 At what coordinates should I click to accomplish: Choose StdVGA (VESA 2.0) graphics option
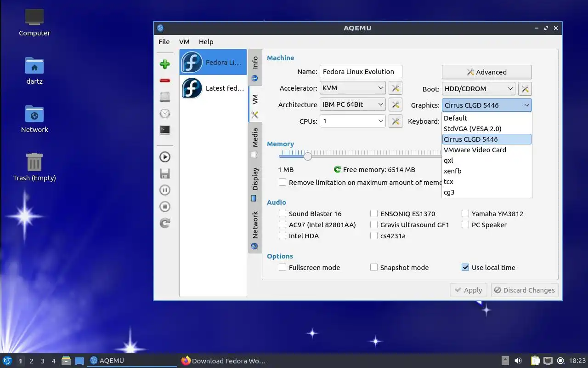click(x=487, y=129)
